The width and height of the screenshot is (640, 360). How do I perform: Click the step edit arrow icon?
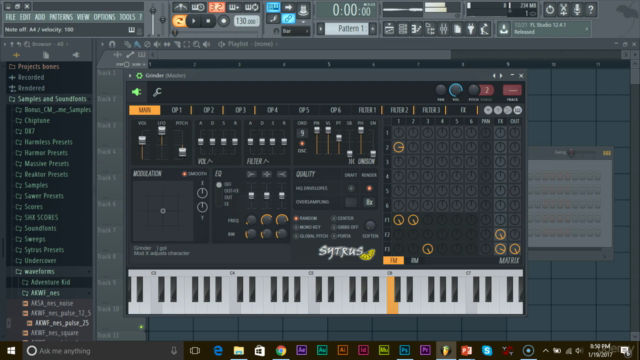pos(288,7)
